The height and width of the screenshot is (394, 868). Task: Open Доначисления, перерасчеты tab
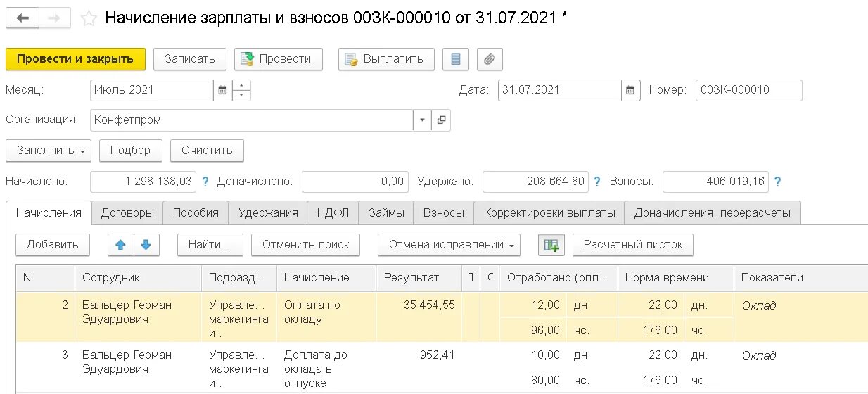point(713,212)
